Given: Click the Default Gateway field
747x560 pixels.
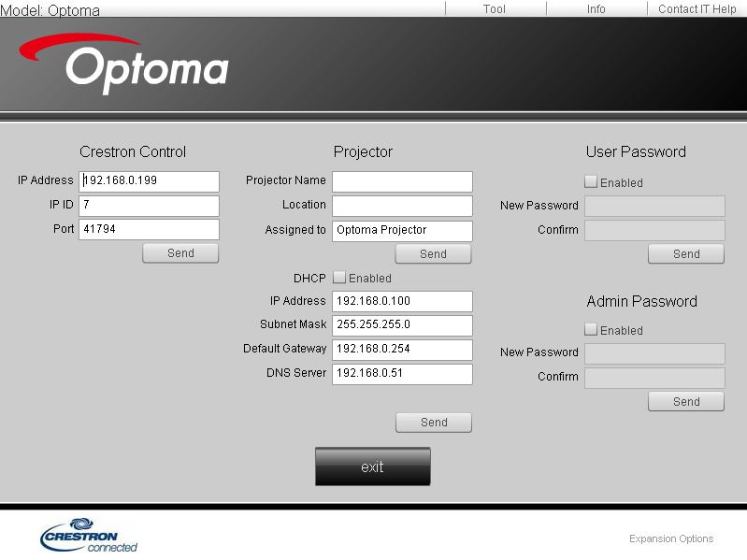Looking at the screenshot, I should click(x=402, y=350).
